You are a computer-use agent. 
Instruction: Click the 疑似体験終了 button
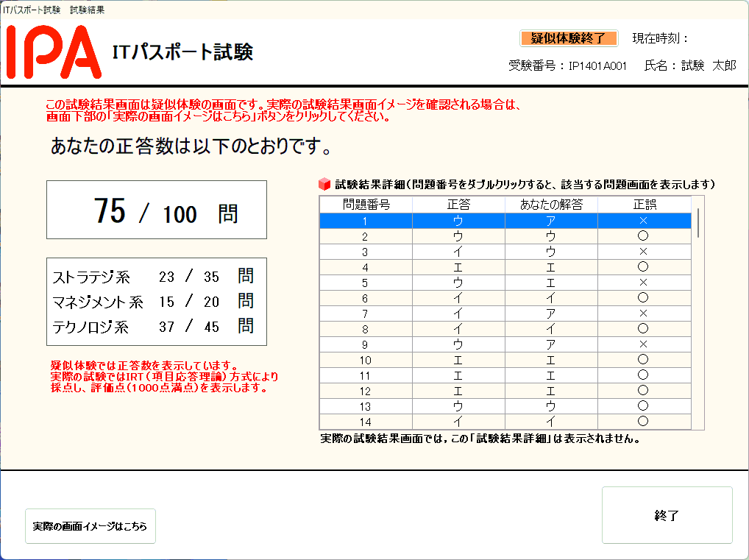coord(569,38)
